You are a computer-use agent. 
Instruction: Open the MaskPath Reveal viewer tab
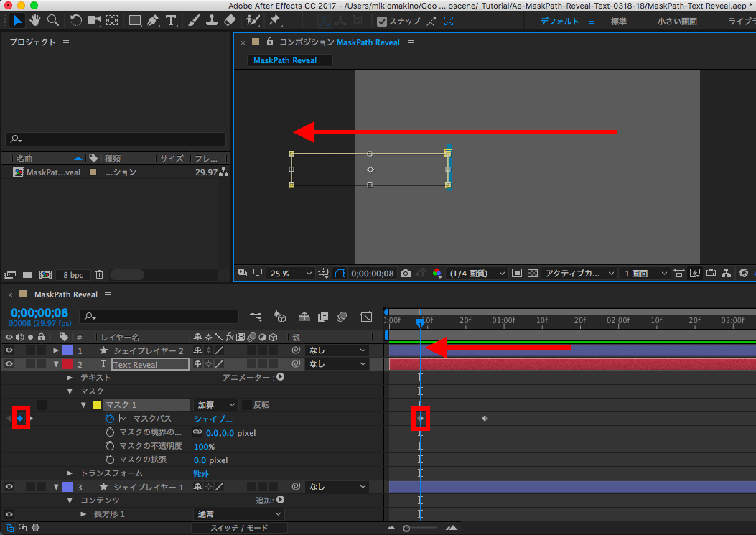(285, 60)
